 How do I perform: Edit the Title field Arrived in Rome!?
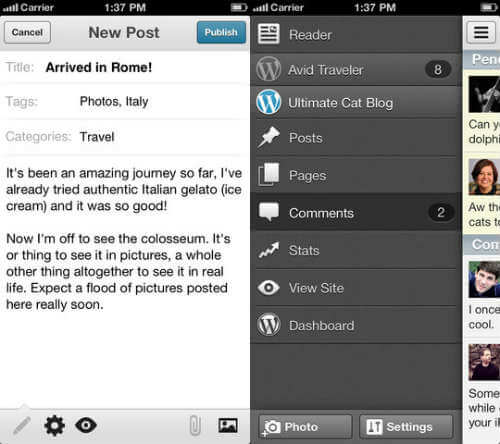pos(125,67)
